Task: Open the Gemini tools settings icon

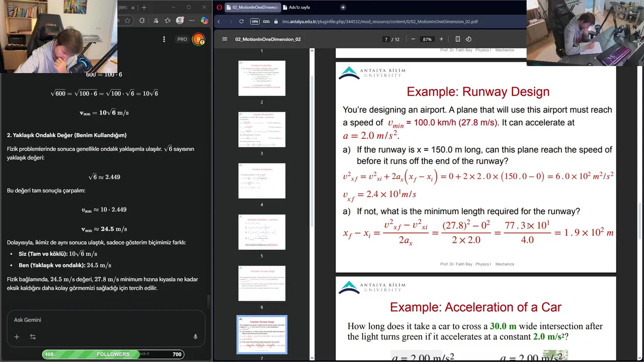Action: (x=33, y=337)
